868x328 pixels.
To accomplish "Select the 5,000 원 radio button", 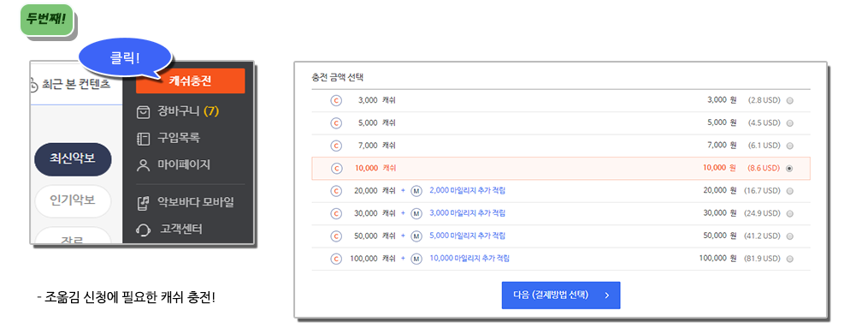I will (789, 123).
